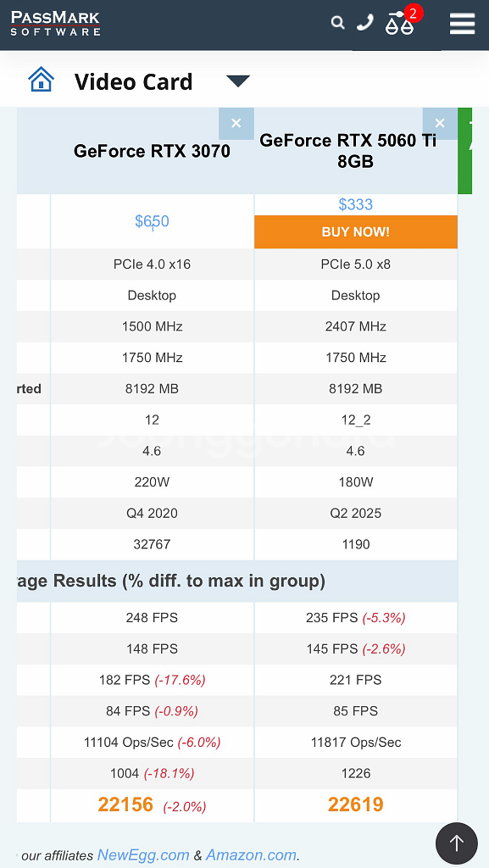Click the orange 22619 combined score
Viewport: 489px width, 868px height.
coord(355,804)
